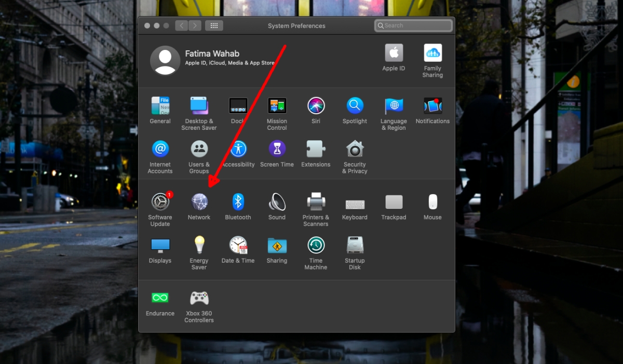Click the Apple ID button
This screenshot has width=623, height=364.
(x=393, y=53)
